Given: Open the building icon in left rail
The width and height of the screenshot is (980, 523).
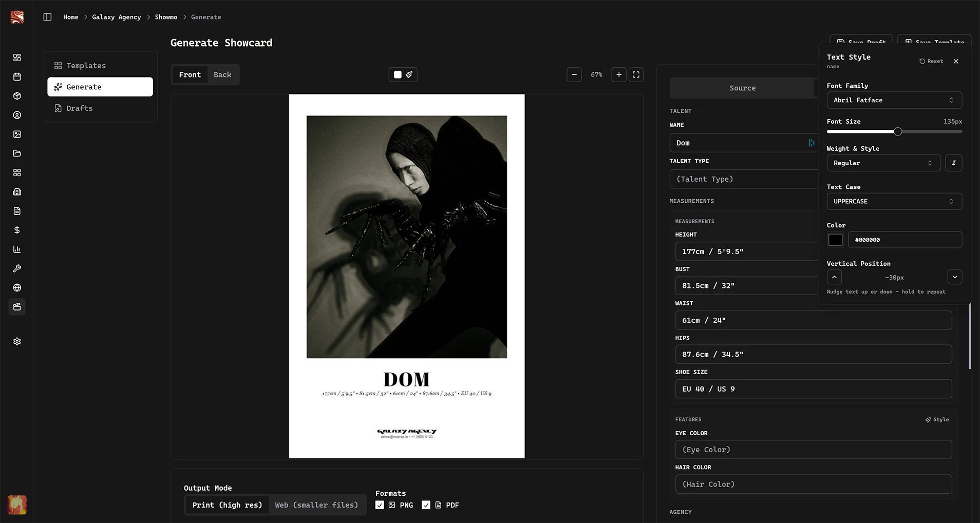Looking at the screenshot, I should coord(17,192).
